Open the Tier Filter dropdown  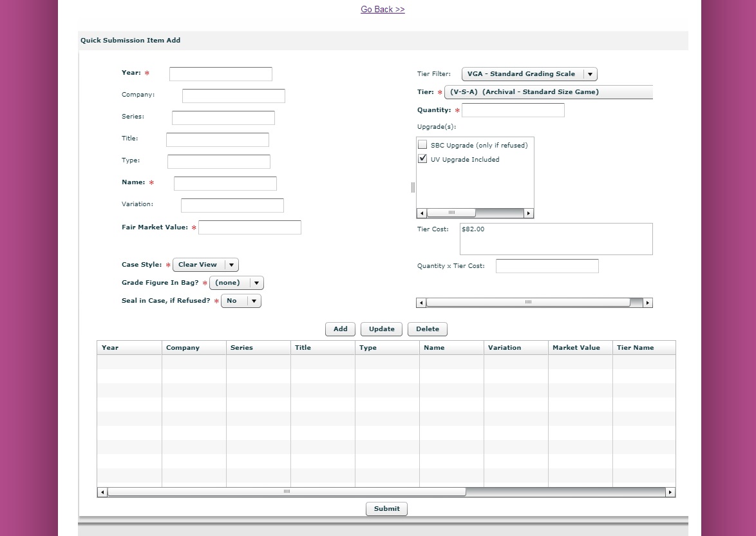(529, 74)
